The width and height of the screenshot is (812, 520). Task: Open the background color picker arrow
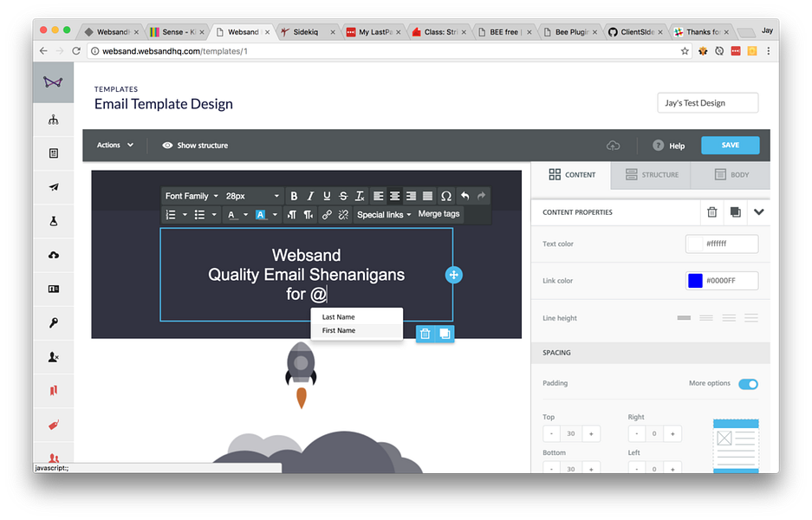275,214
